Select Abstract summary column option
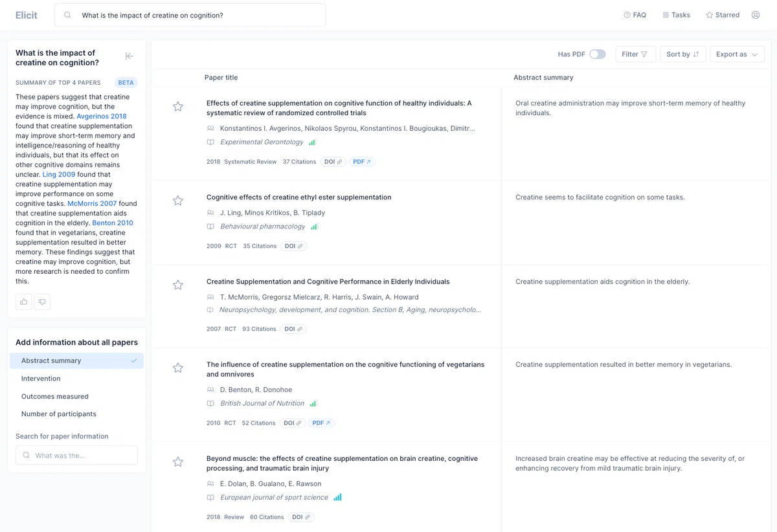This screenshot has width=777, height=532. coord(76,360)
